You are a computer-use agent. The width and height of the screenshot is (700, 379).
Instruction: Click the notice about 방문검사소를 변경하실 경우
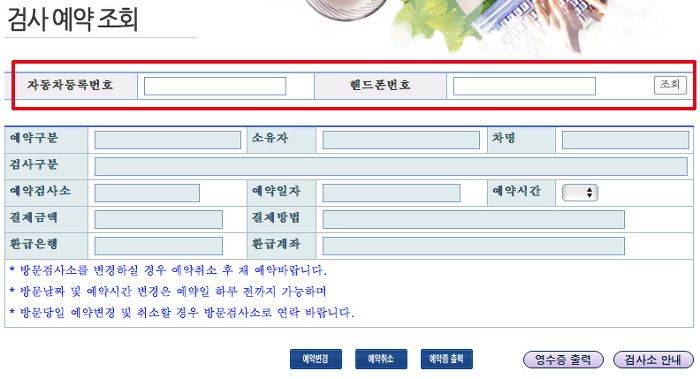click(x=168, y=271)
